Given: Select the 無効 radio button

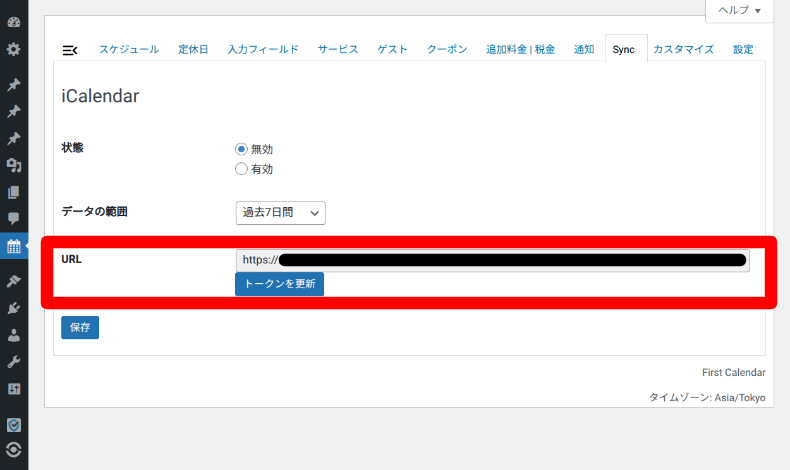Looking at the screenshot, I should pyautogui.click(x=241, y=149).
